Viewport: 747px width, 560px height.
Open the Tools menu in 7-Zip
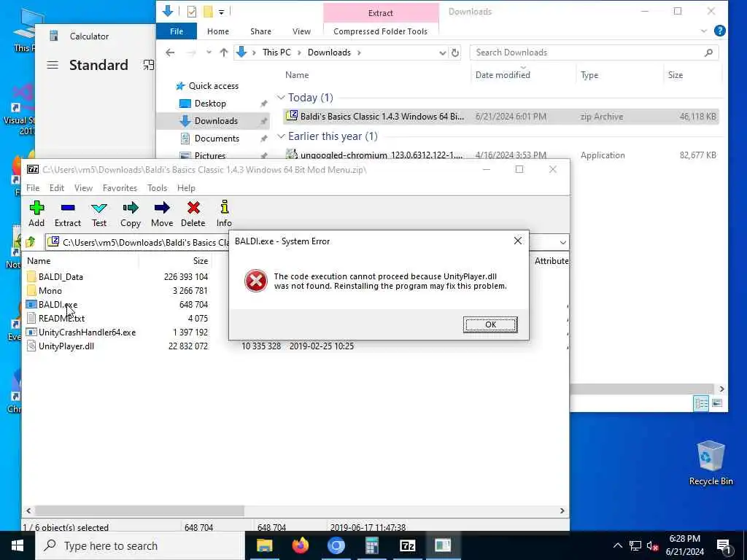pos(158,188)
